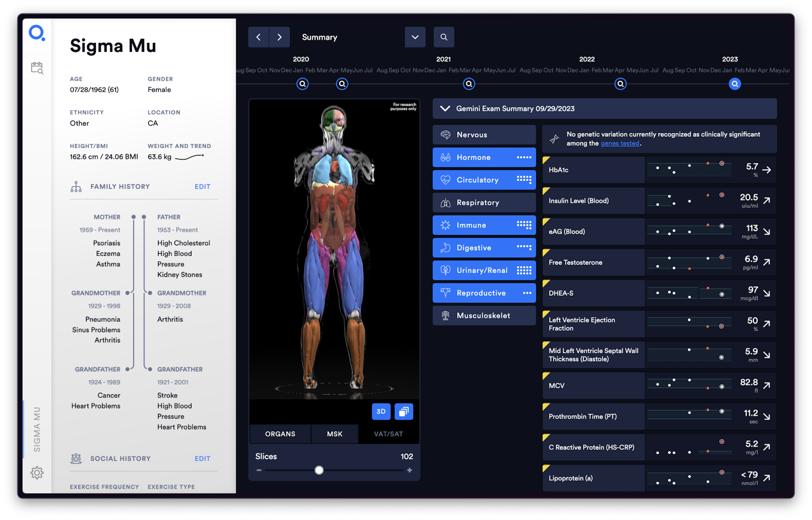Collapse the Gemini Exam Summary section
Image resolution: width=812 pixels, height=520 pixels.
pyautogui.click(x=445, y=108)
